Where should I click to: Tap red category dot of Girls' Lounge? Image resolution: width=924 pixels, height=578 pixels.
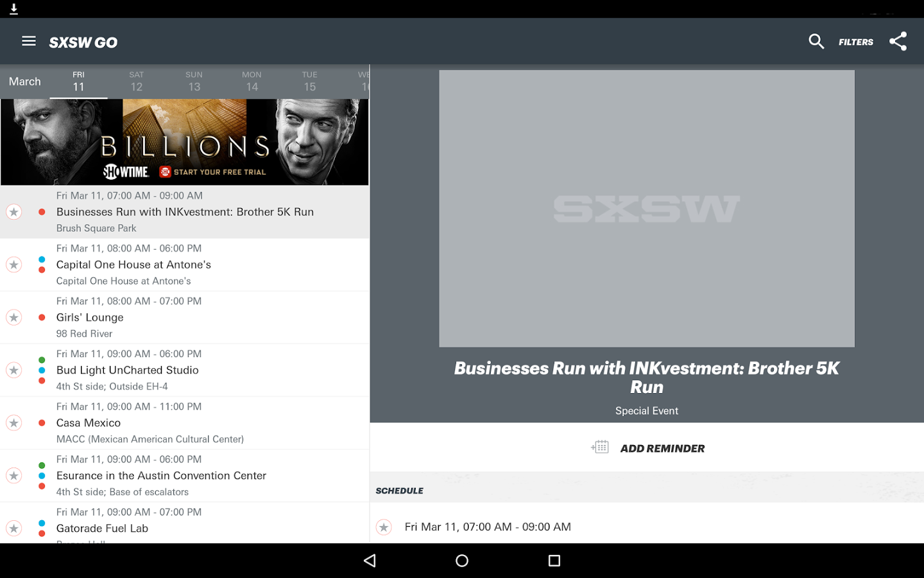tap(42, 317)
